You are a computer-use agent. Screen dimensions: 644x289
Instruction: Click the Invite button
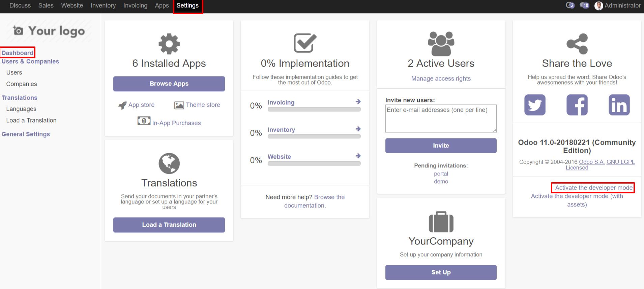pos(441,146)
